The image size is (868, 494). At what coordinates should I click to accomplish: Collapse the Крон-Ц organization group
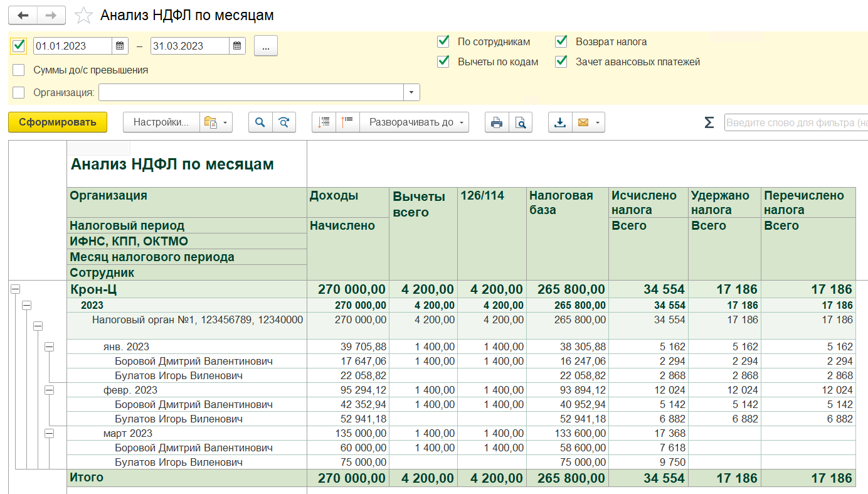point(16,289)
